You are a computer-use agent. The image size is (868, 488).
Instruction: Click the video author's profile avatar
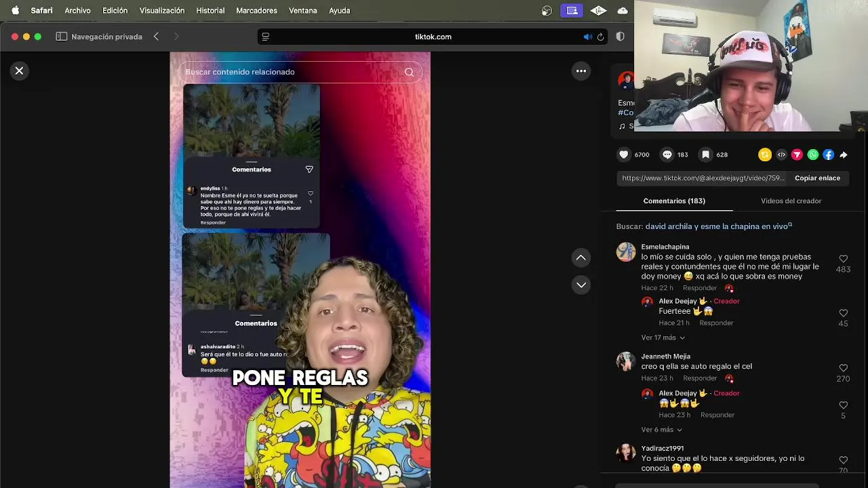(x=625, y=80)
